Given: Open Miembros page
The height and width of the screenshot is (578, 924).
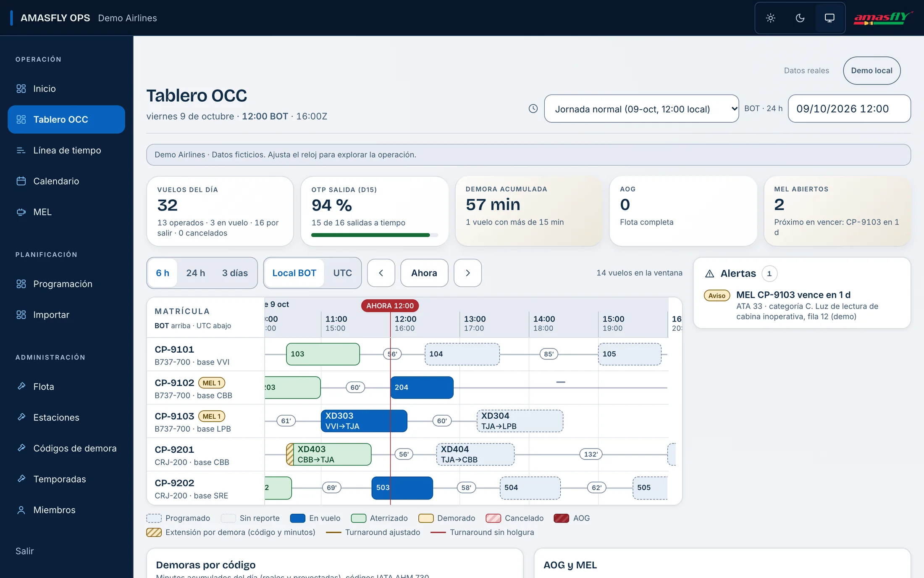Looking at the screenshot, I should [66, 510].
